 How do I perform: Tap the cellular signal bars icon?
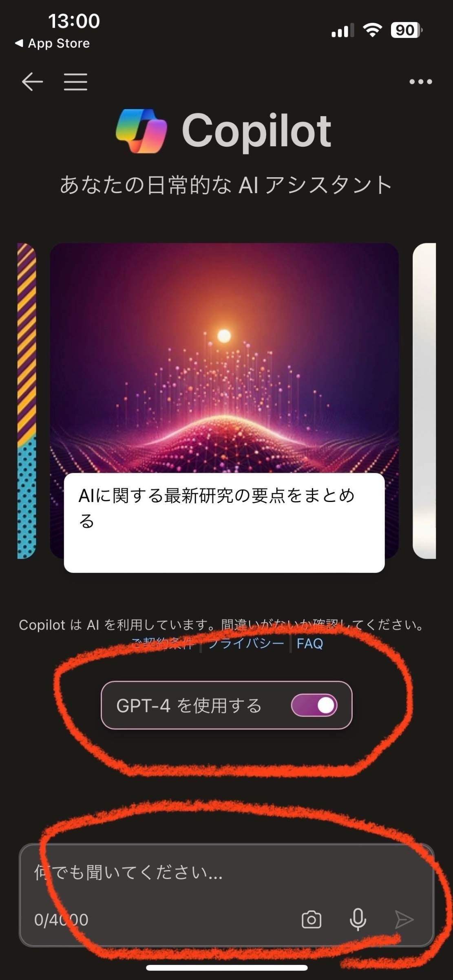click(343, 30)
